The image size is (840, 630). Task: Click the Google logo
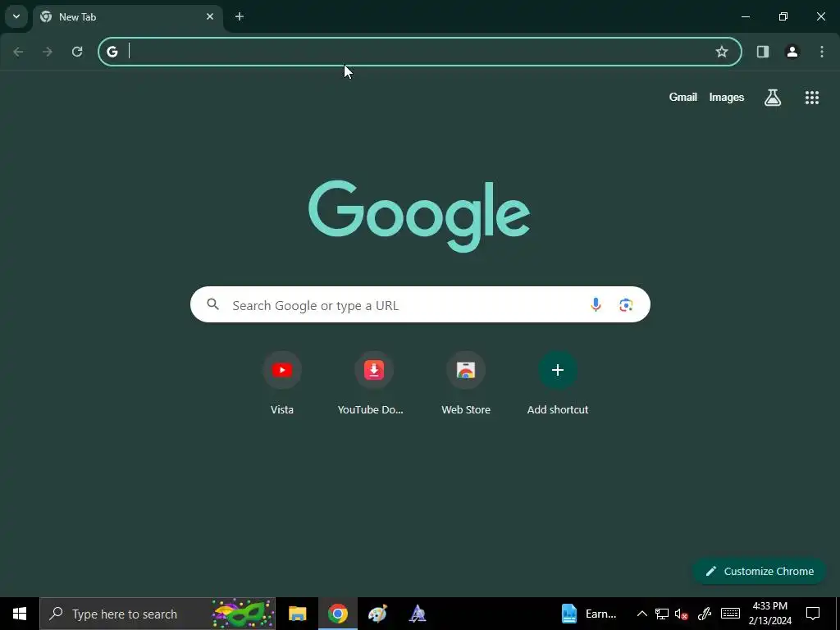(419, 216)
